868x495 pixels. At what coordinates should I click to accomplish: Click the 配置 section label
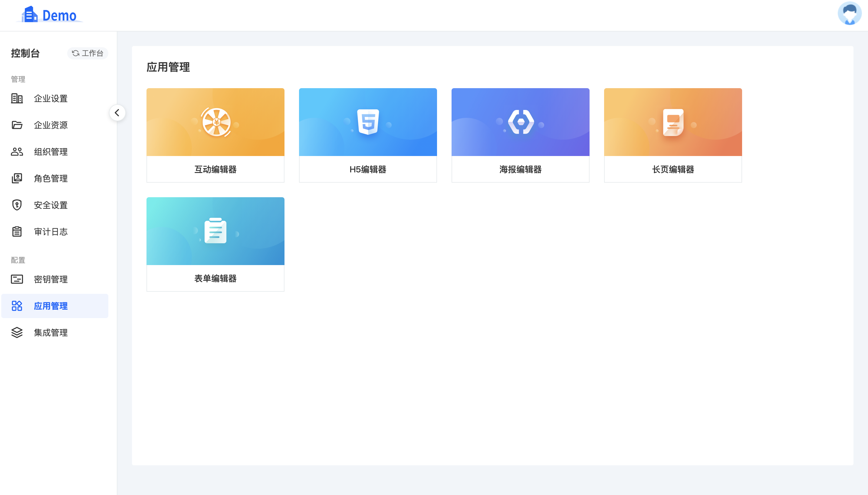(x=18, y=260)
